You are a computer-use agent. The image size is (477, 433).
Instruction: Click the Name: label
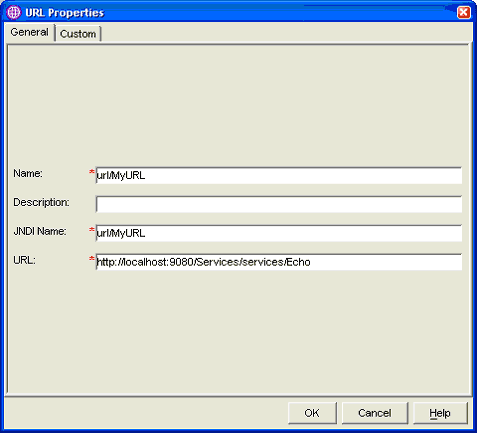click(28, 174)
